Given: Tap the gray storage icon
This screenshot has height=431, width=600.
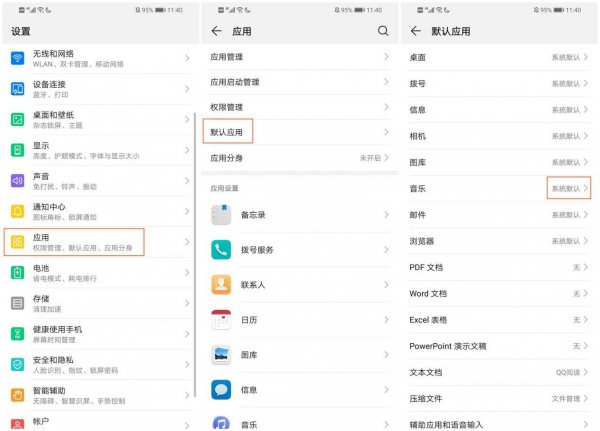Looking at the screenshot, I should [x=17, y=303].
